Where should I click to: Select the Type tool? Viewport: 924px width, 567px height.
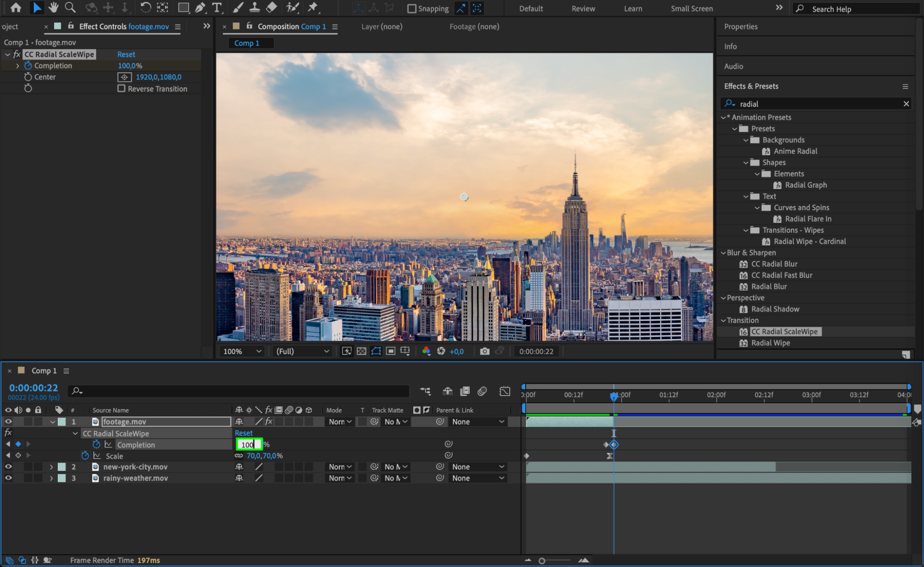point(216,7)
